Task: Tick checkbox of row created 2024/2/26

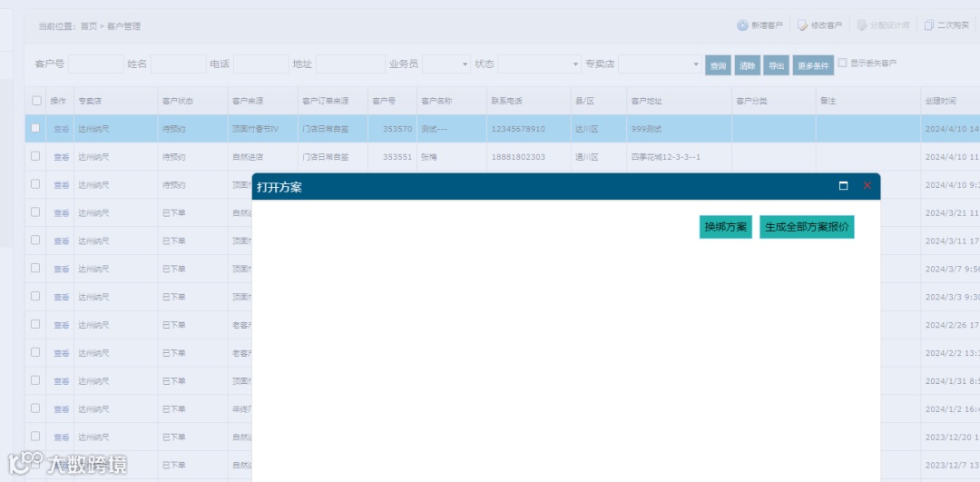Action: (x=35, y=324)
